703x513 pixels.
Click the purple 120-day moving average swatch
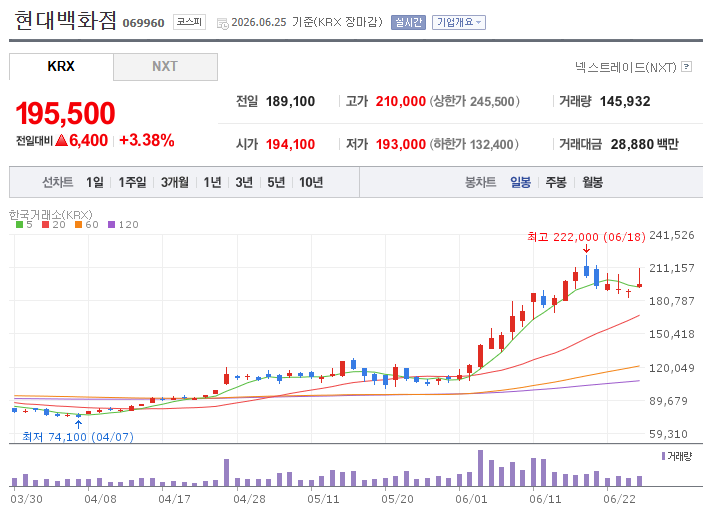[112, 225]
